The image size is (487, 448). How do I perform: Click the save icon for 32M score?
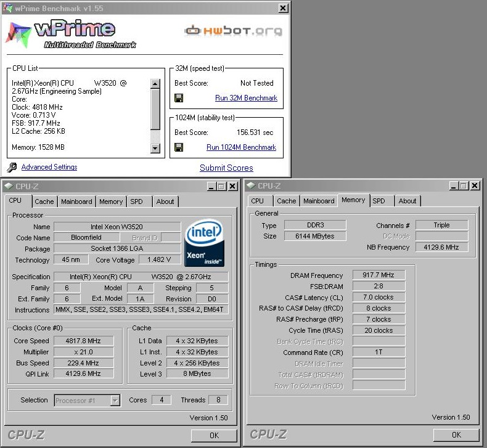(179, 98)
